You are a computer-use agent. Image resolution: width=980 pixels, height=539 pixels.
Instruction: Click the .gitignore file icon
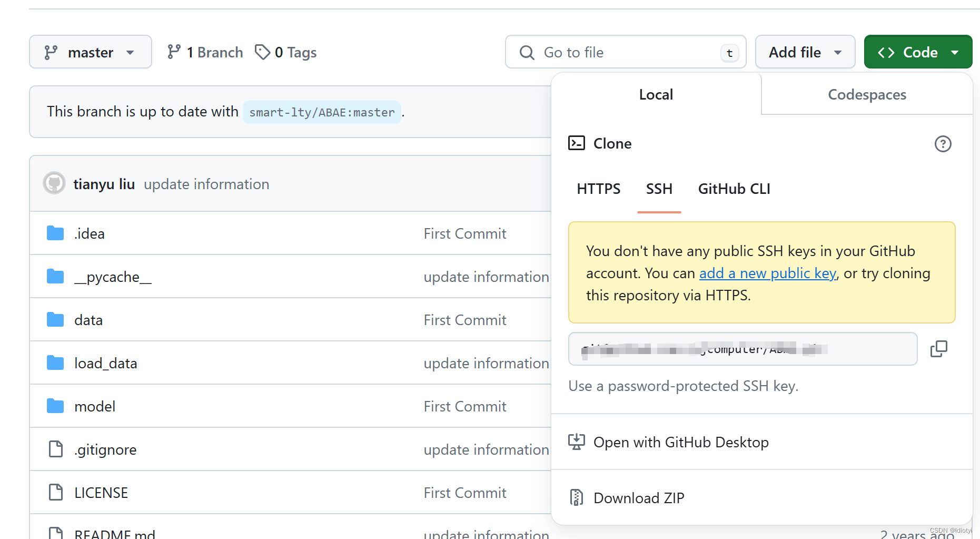(x=55, y=449)
